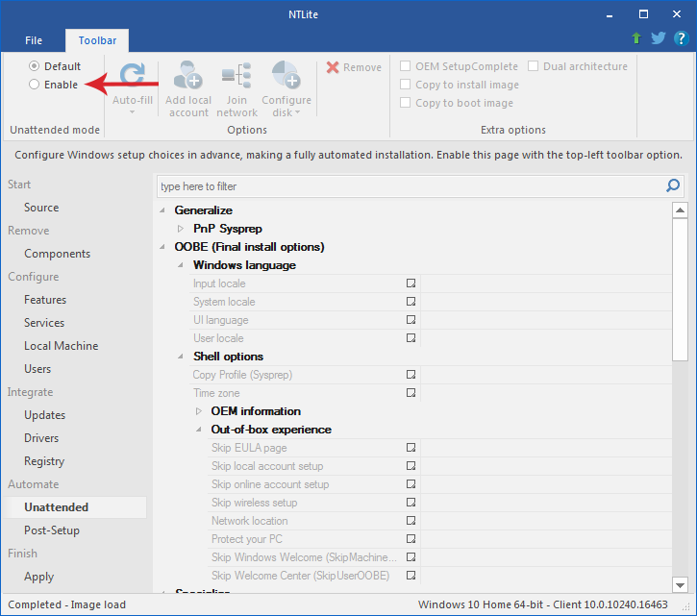This screenshot has height=616, width=697.
Task: Click the Configure disk icon
Action: [x=286, y=75]
